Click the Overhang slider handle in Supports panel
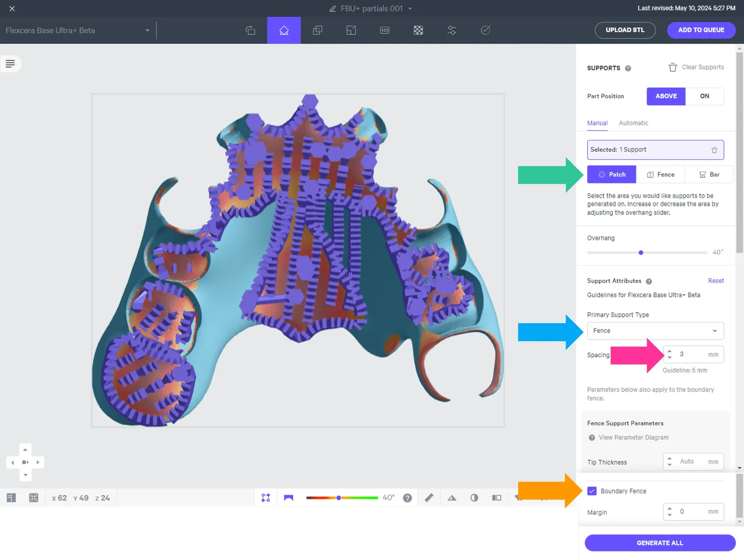This screenshot has width=744, height=560. (x=641, y=252)
